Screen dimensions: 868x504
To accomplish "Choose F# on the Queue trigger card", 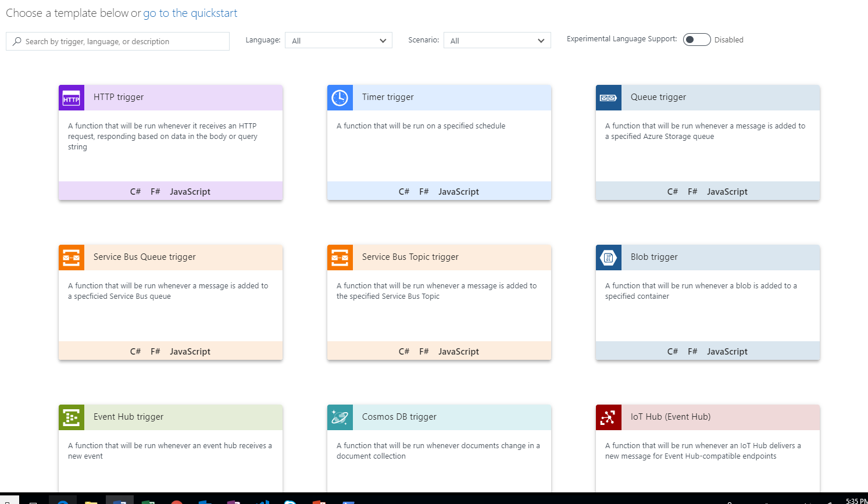I will tap(692, 191).
